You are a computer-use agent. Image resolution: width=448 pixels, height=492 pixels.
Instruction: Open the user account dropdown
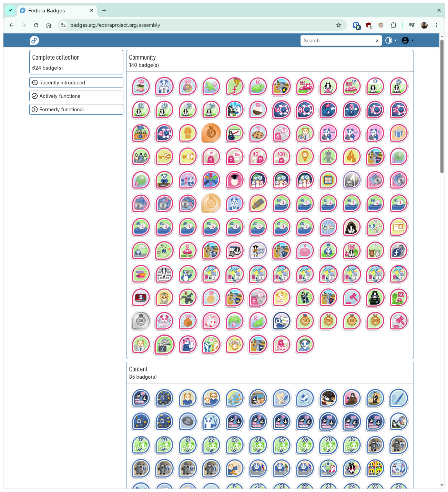coord(408,40)
